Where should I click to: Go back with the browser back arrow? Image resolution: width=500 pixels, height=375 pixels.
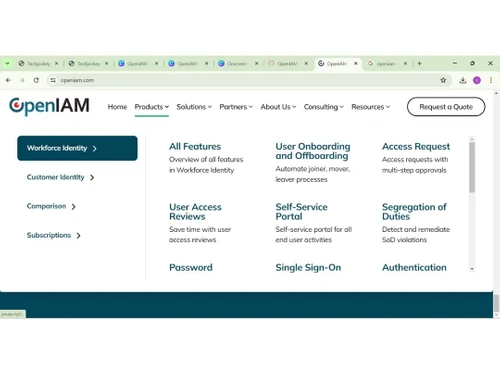point(8,80)
